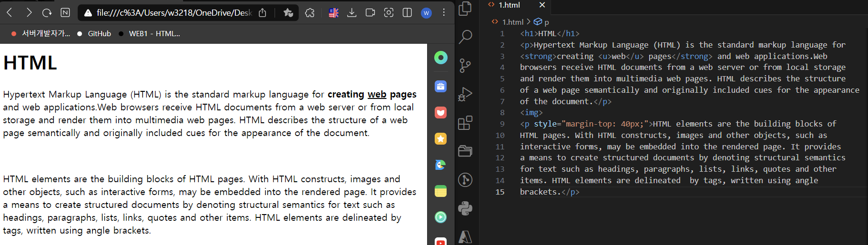Open VS Code Source Control view
This screenshot has width=868, height=245.
point(465,65)
